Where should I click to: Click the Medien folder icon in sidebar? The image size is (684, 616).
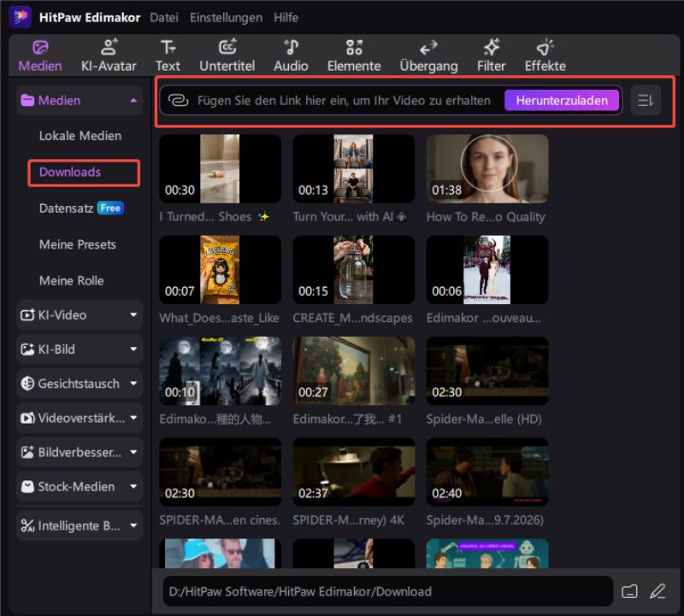[27, 101]
